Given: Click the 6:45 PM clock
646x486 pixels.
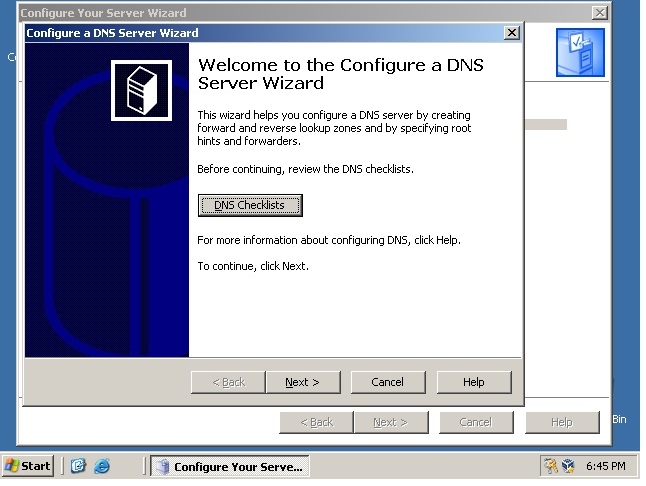Looking at the screenshot, I should (x=606, y=466).
